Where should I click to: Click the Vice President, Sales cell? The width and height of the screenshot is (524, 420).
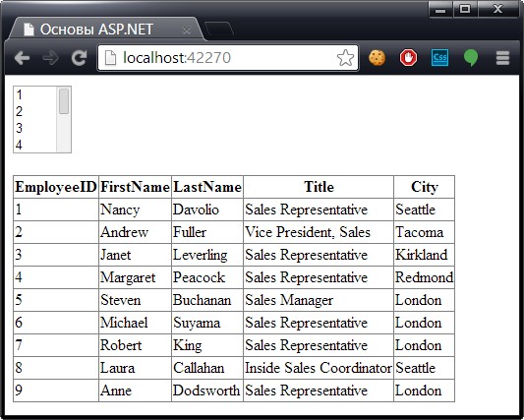pyautogui.click(x=319, y=232)
